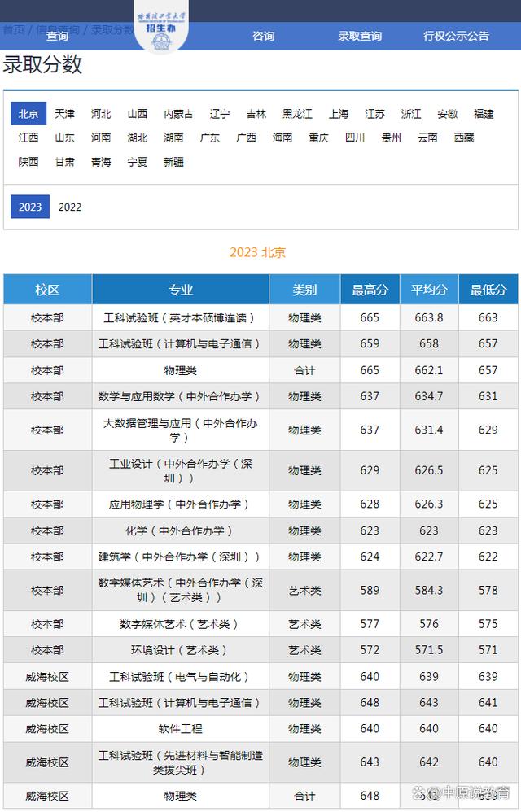Click the 584.3 average score cell
The width and height of the screenshot is (521, 812).
click(x=429, y=591)
